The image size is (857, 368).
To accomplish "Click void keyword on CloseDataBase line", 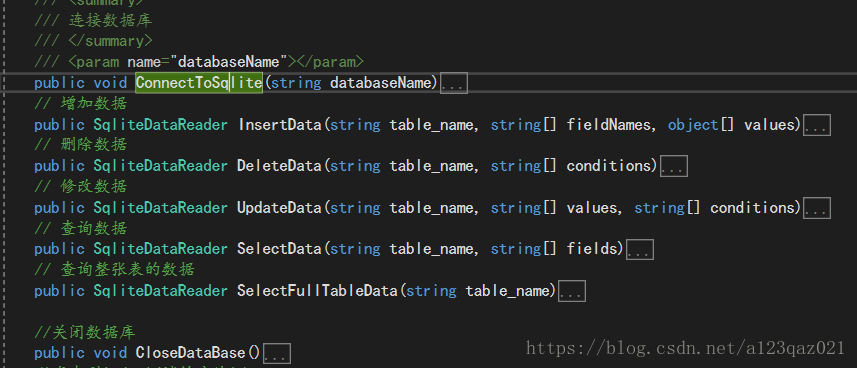I will [x=110, y=353].
